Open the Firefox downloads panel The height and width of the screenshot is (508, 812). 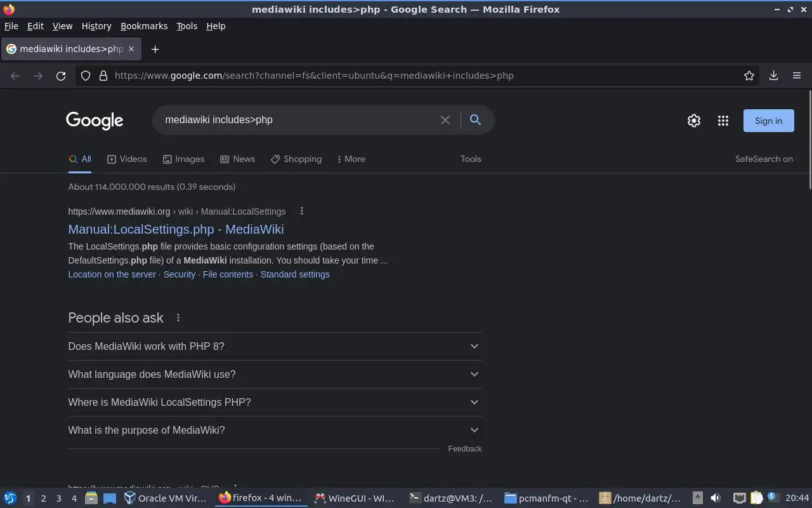[773, 76]
